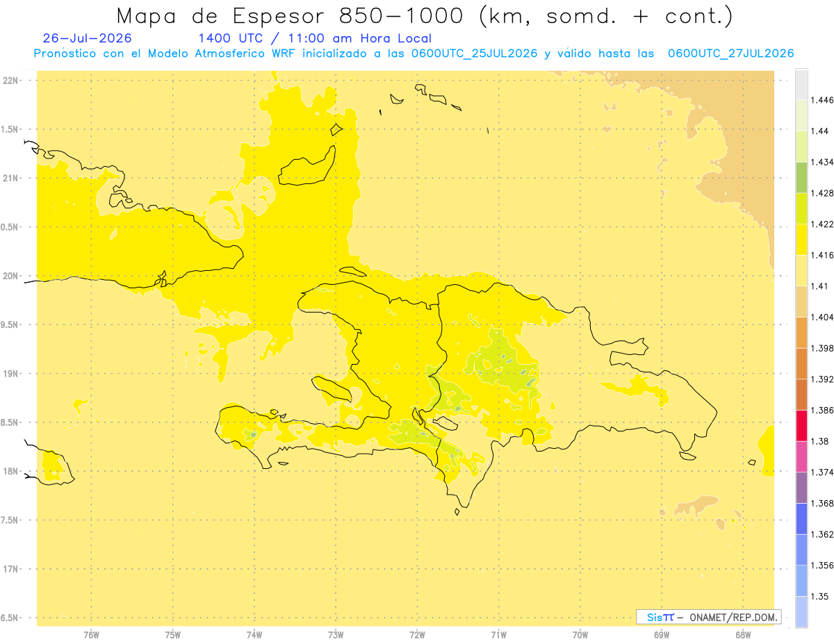Pick the blue swatch between 1.362 and 1.368
Image resolution: width=834 pixels, height=644 pixels.
coord(802,519)
